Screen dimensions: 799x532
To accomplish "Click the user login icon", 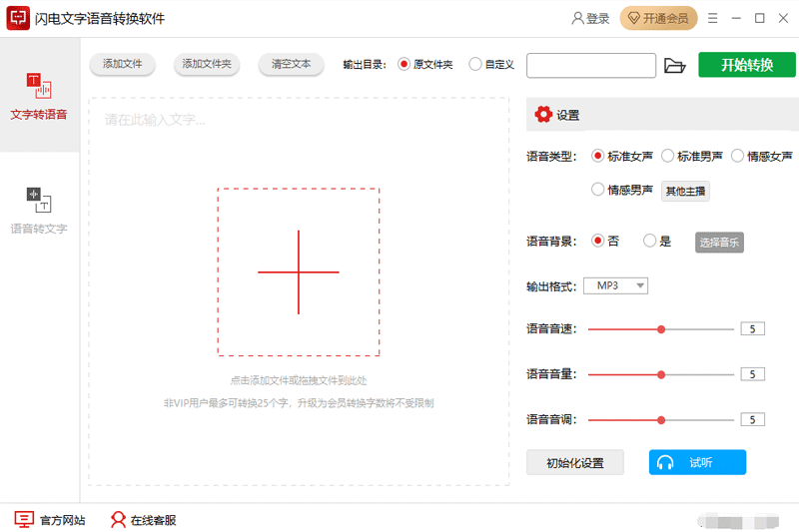I will point(577,18).
